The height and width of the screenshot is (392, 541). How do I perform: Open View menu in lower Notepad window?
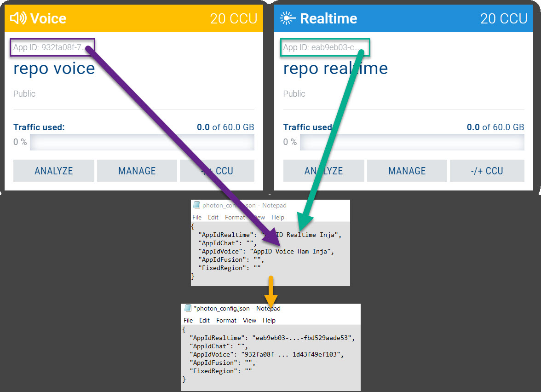click(249, 320)
